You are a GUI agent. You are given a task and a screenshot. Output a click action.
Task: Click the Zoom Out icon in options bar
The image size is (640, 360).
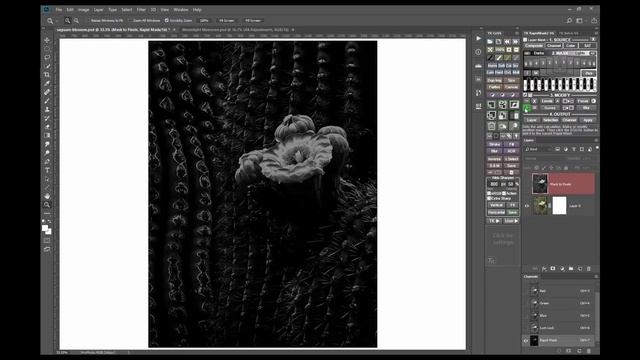tap(76, 20)
